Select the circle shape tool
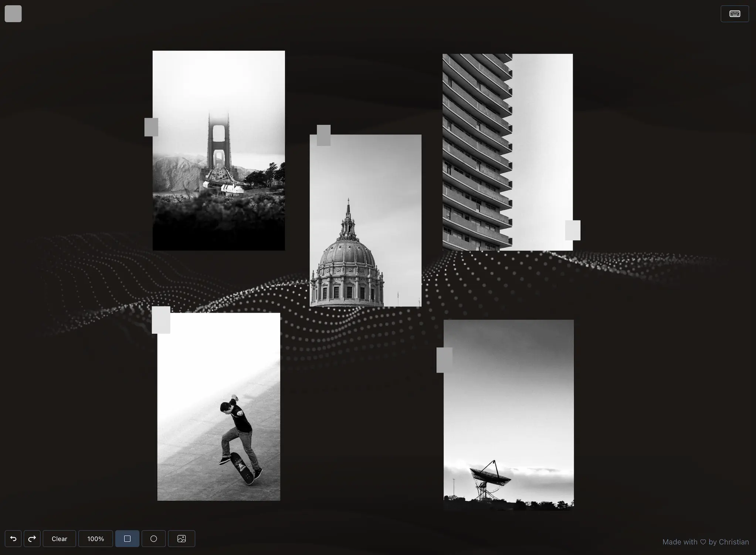Screen dimensions: 756x555 point(154,539)
